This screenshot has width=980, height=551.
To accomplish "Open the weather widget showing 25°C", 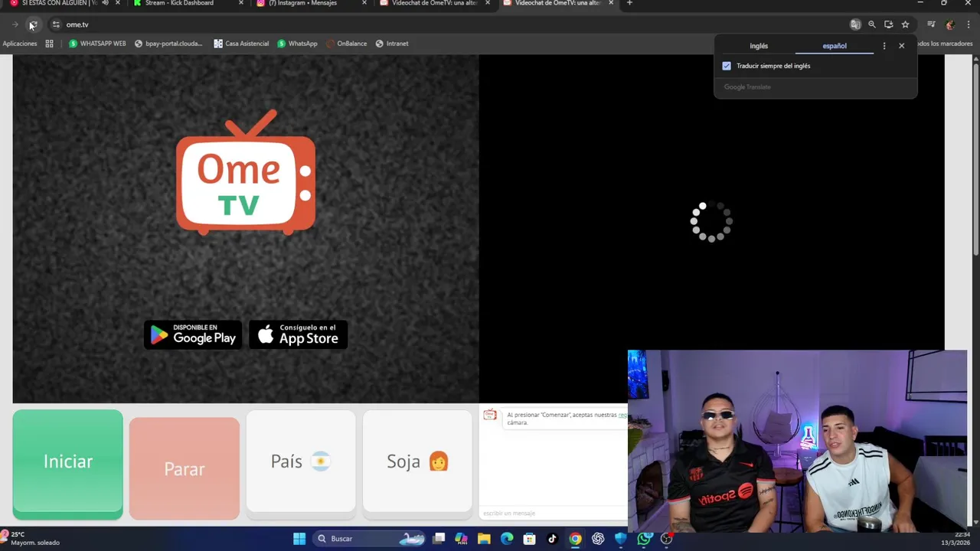I will coord(31,539).
